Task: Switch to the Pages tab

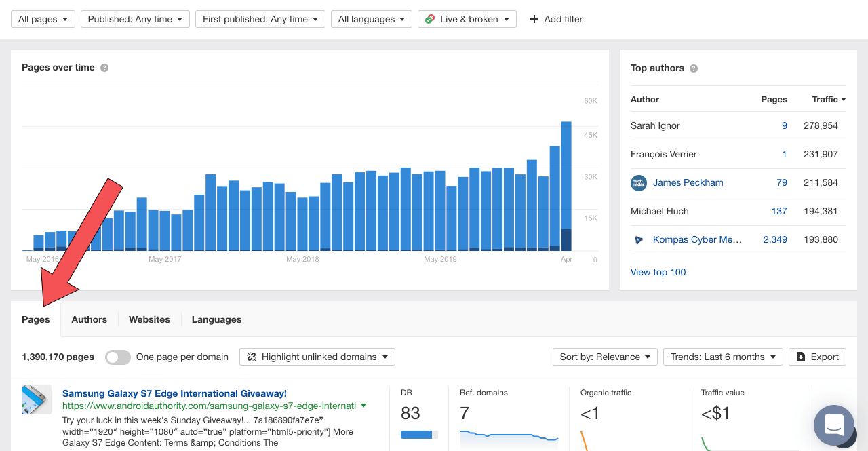Action: tap(36, 319)
